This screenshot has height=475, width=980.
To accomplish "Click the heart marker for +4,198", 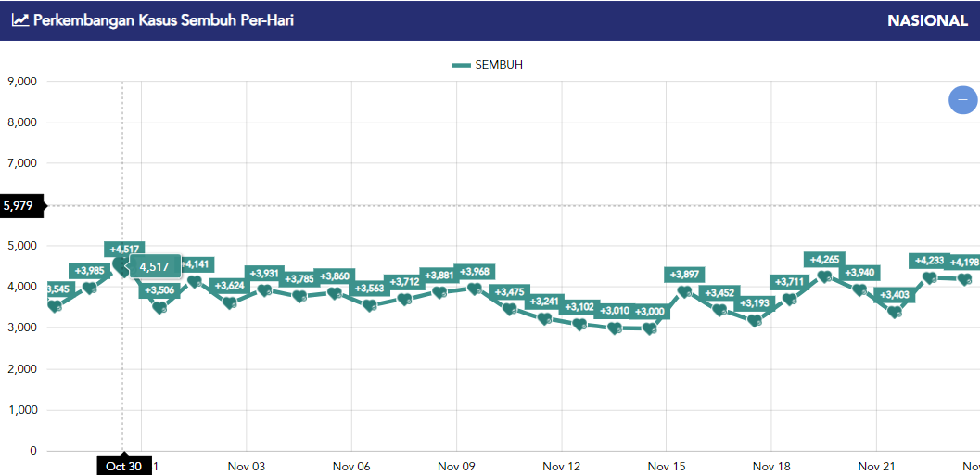I will point(964,279).
